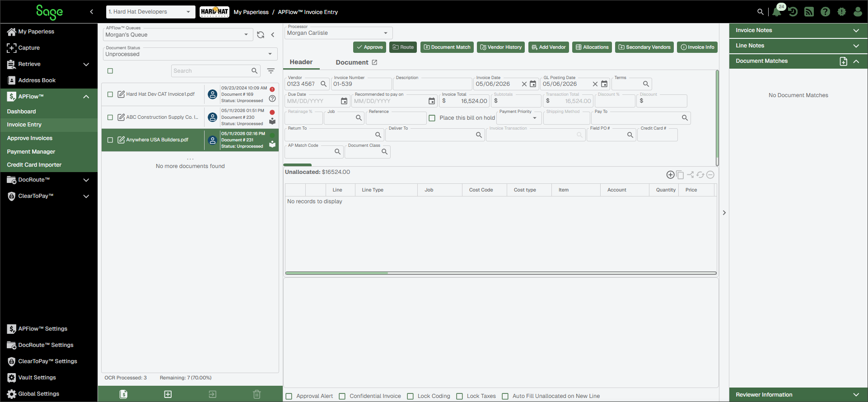Open the RSS feed icon
Screen dimensions: 868x402
coord(809,12)
